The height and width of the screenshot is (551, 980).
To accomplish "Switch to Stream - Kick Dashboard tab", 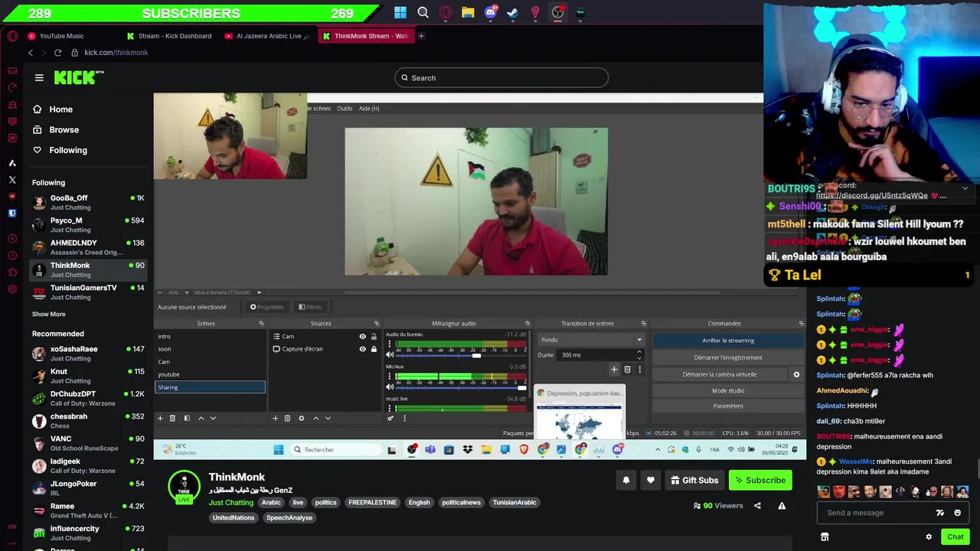I will (170, 36).
